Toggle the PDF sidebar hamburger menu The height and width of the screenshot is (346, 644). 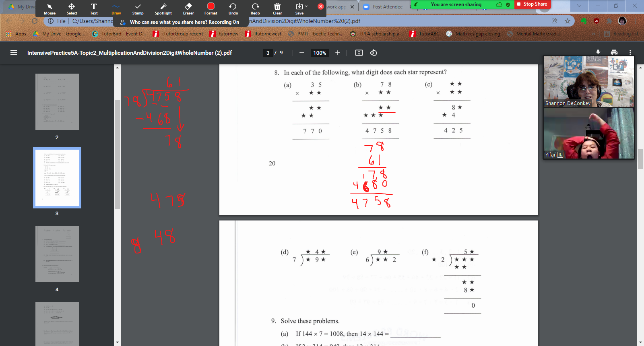click(14, 53)
